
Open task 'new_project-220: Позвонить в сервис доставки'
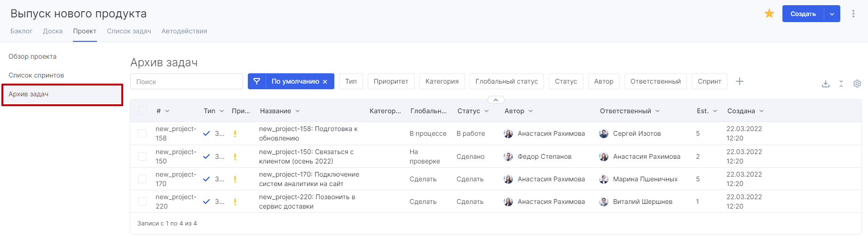307,202
